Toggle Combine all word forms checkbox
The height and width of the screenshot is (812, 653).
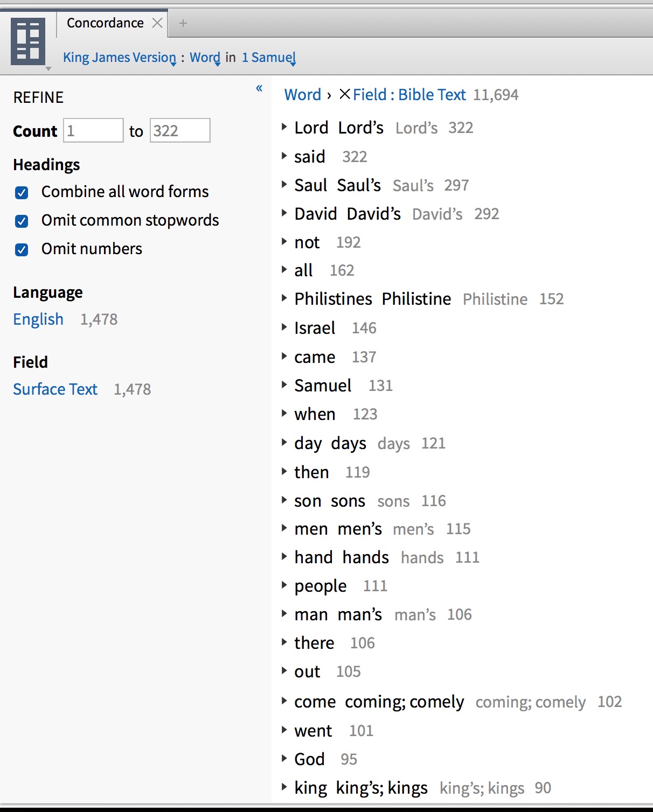[22, 192]
